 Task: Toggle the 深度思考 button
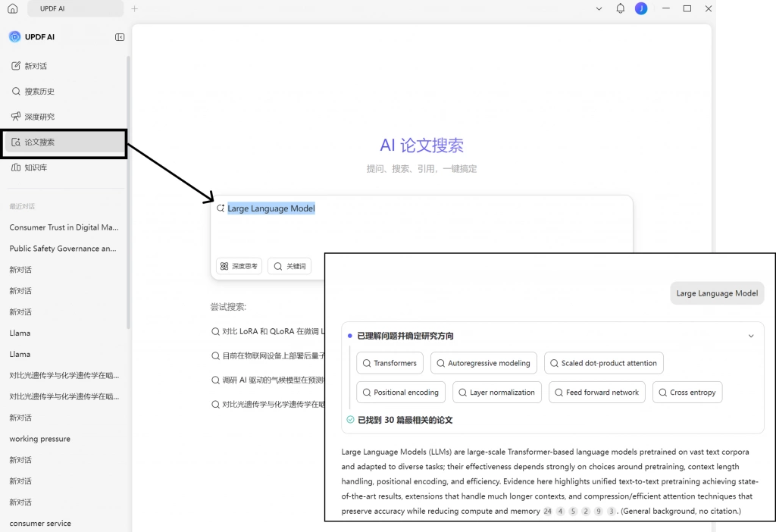tap(239, 266)
